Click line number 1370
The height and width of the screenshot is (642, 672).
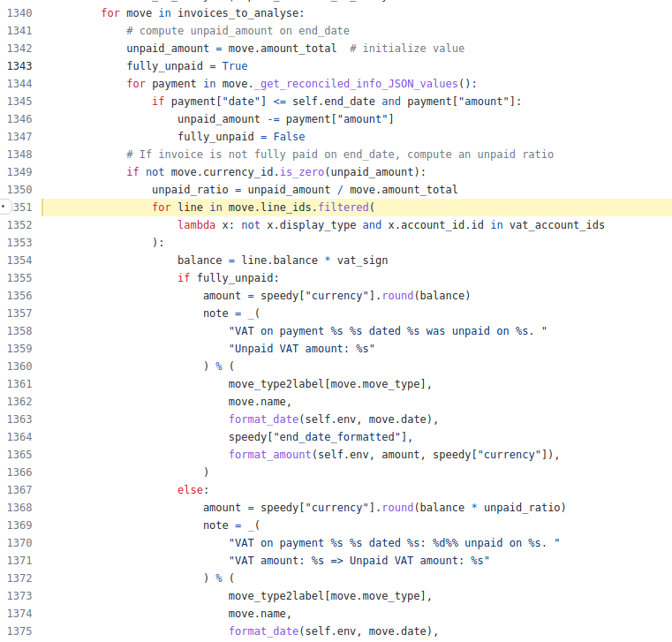tap(19, 543)
